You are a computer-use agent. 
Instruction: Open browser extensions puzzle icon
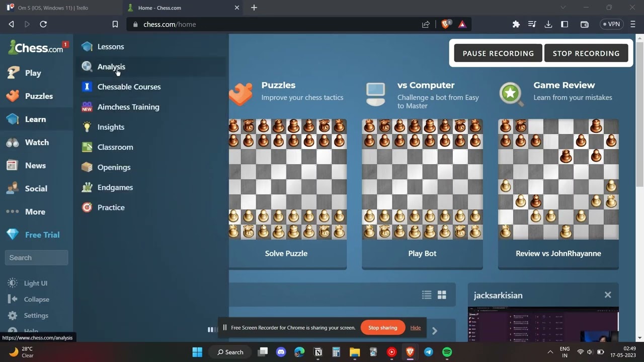click(x=516, y=24)
